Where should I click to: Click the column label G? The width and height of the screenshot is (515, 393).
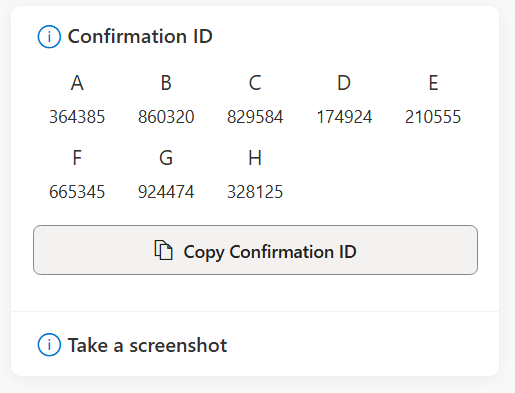tap(166, 158)
